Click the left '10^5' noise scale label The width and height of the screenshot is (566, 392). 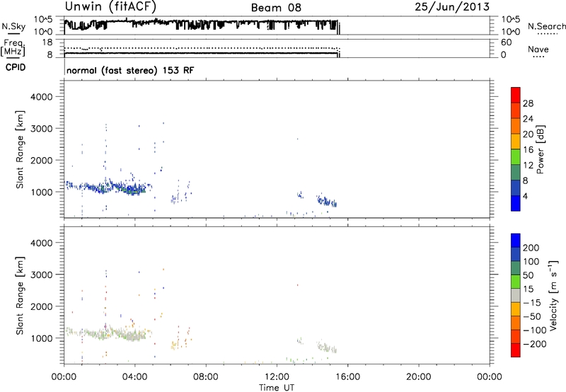pyautogui.click(x=43, y=19)
